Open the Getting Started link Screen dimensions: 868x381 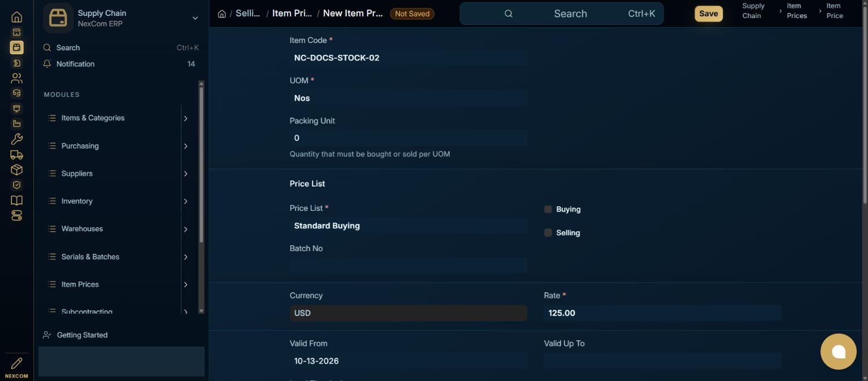point(82,335)
